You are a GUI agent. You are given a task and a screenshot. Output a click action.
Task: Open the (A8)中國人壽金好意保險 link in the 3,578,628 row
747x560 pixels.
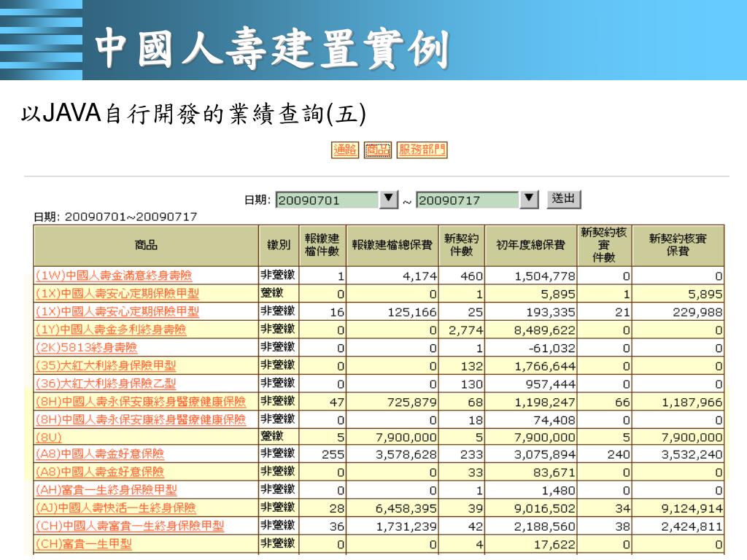tap(100, 454)
